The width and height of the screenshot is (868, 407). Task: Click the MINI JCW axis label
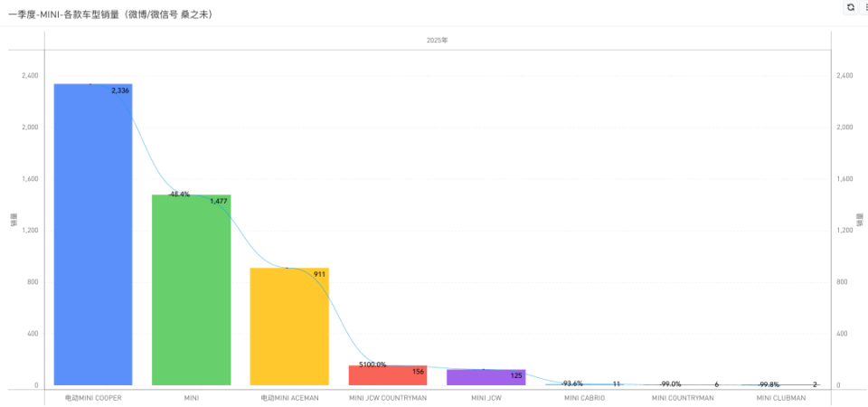pos(486,398)
